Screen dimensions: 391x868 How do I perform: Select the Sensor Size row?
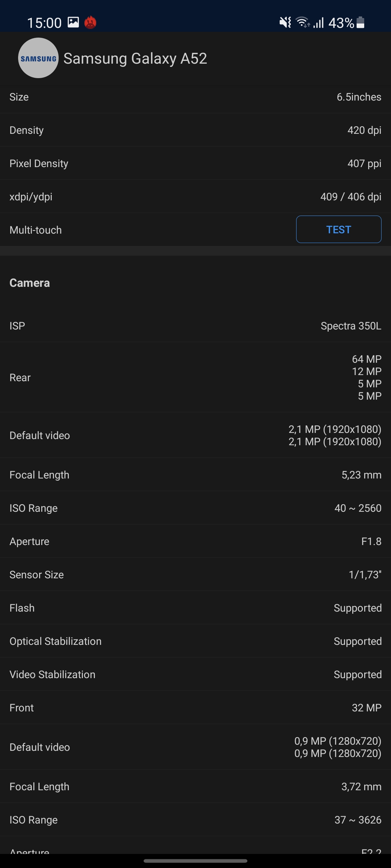point(195,575)
